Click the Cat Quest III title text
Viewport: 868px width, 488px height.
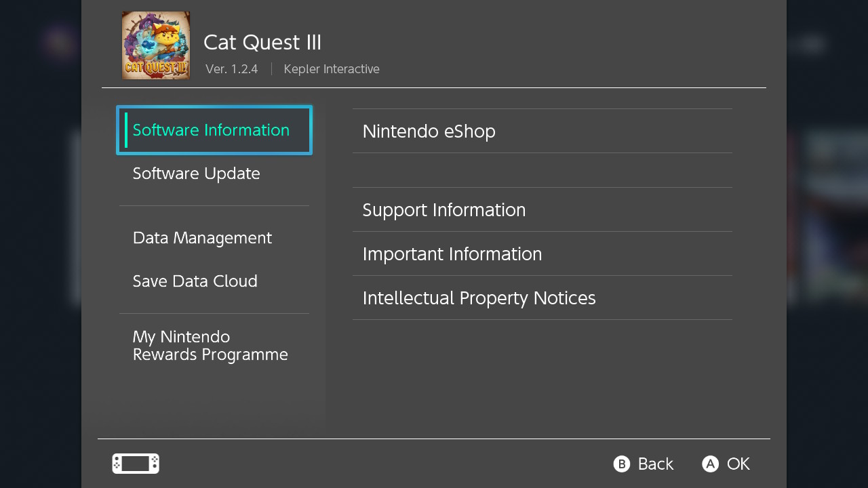point(262,42)
